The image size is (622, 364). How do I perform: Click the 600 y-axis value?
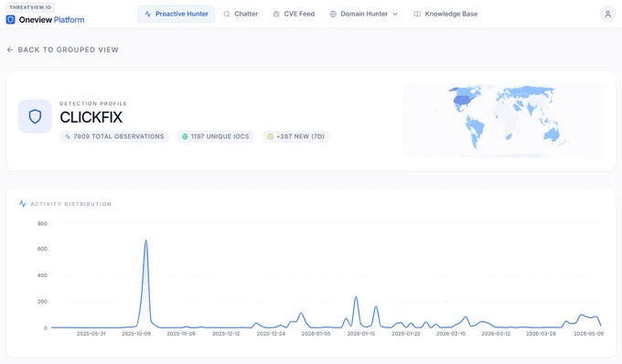(42, 249)
